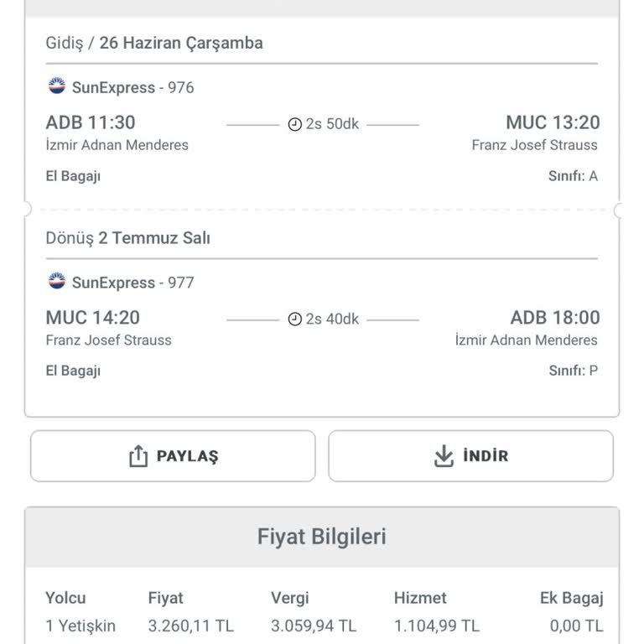Click the download arrow icon beside İNDİR

coord(444,456)
